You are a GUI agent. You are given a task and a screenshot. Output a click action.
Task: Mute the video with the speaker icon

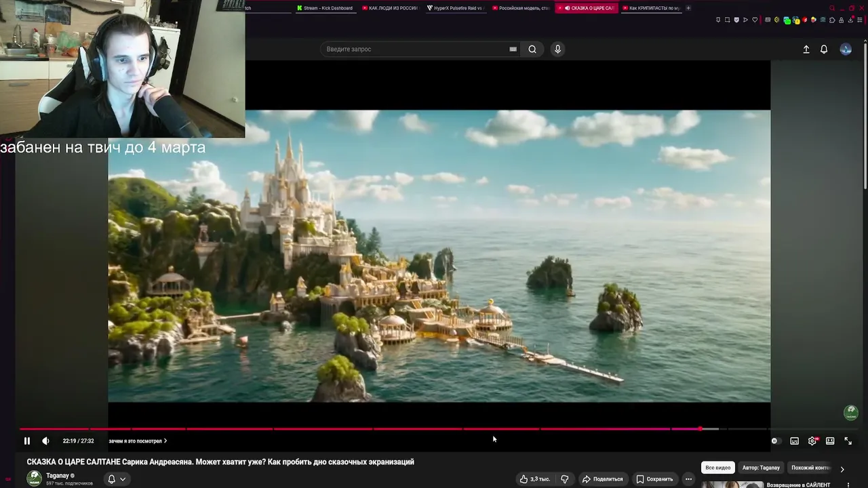(x=45, y=441)
